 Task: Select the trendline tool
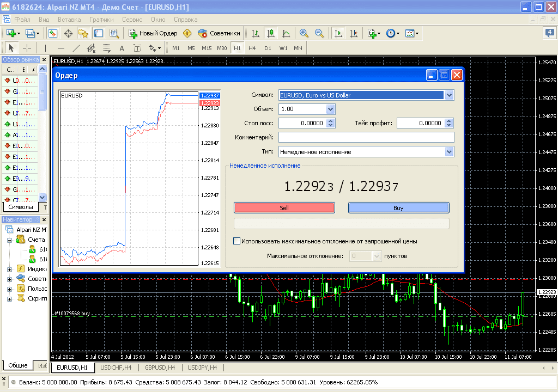point(76,48)
